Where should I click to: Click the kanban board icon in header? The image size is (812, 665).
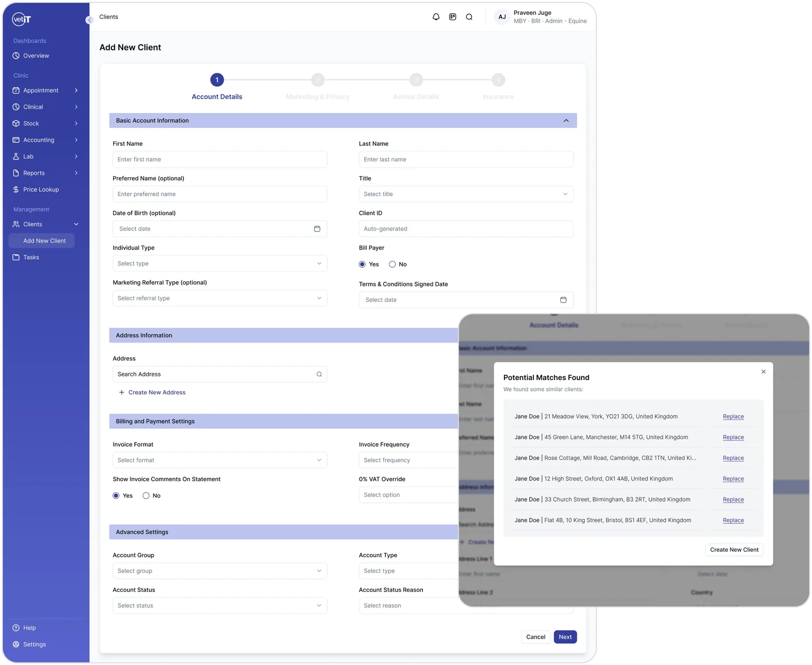pos(453,17)
